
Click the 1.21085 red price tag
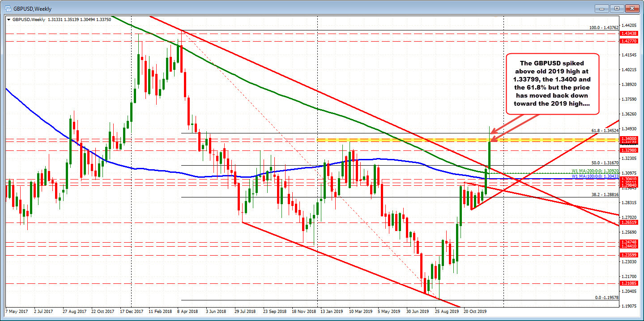[x=629, y=284]
